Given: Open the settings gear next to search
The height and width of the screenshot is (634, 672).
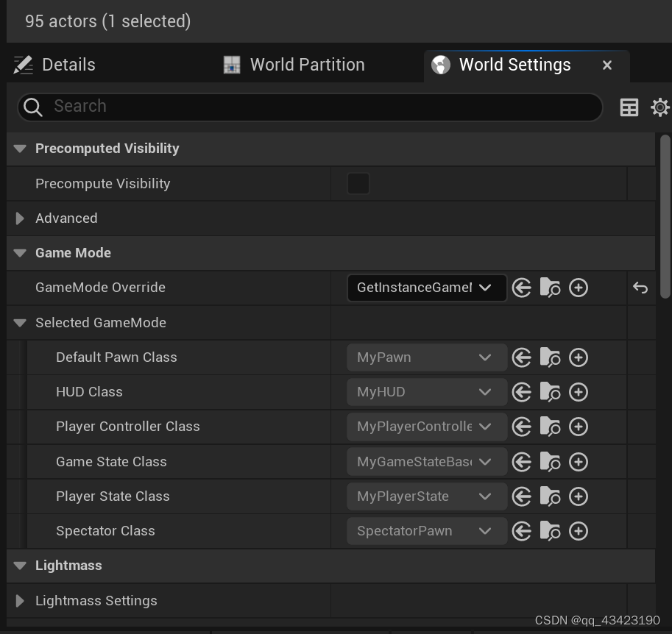Looking at the screenshot, I should coord(659,107).
